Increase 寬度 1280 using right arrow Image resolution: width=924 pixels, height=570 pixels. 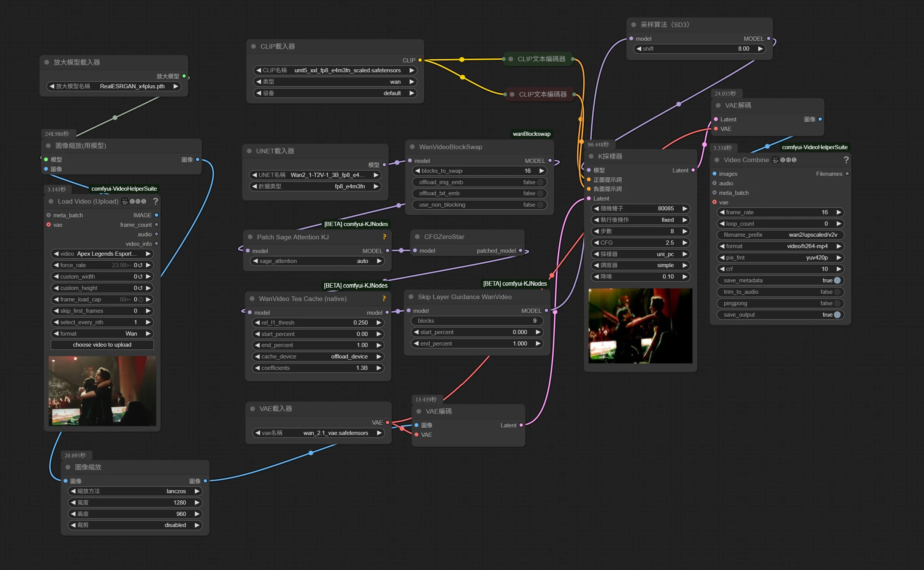pyautogui.click(x=197, y=503)
